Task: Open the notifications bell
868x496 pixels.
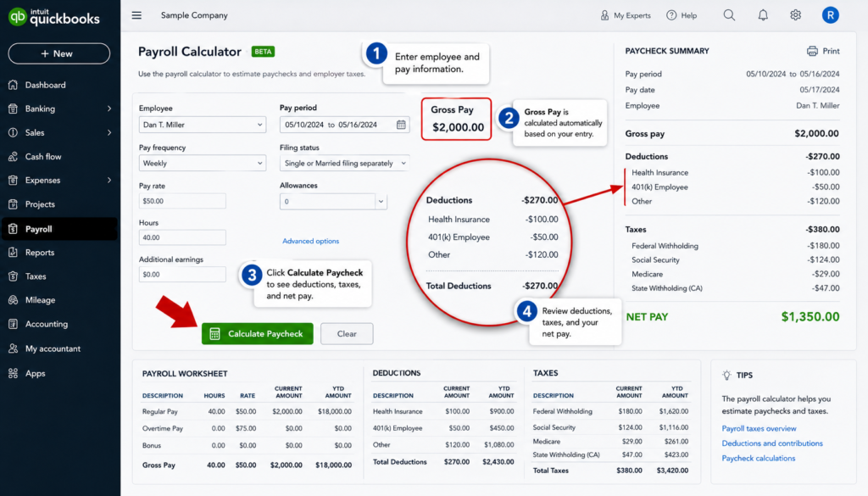Action: click(x=763, y=15)
